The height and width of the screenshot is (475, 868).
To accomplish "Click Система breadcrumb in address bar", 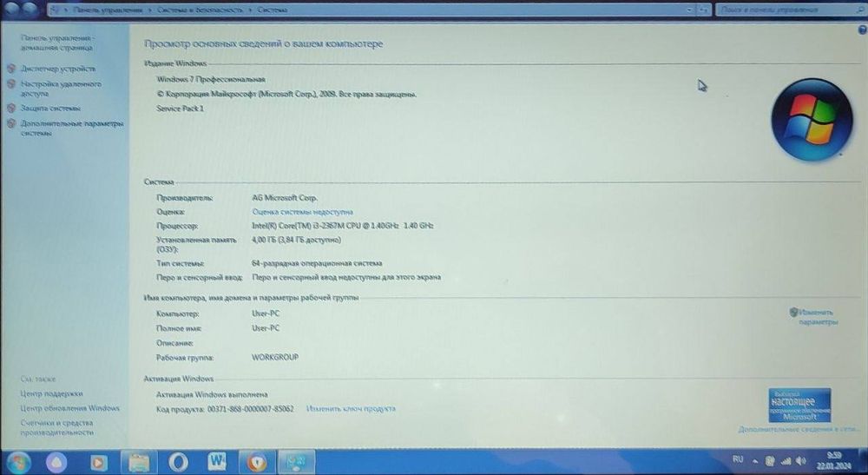I will pyautogui.click(x=272, y=10).
